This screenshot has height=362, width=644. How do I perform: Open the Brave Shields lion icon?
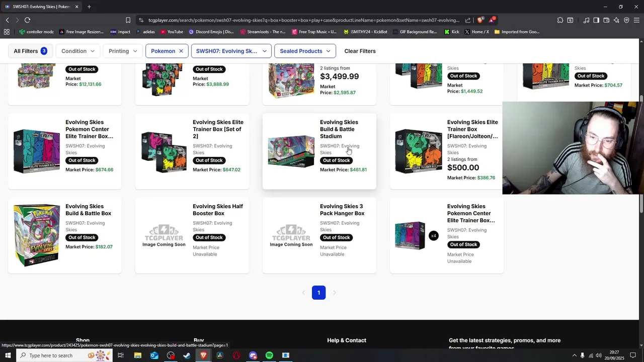[480, 20]
